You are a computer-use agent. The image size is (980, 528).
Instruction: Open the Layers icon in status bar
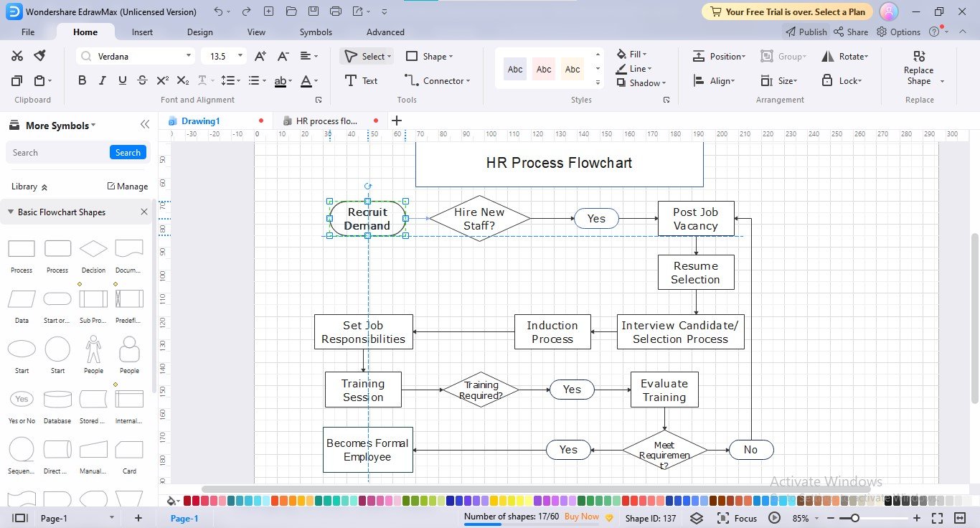coord(697,518)
